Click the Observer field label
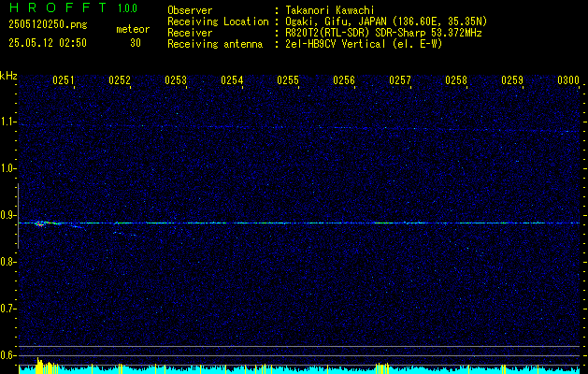The image size is (588, 374). (x=190, y=10)
